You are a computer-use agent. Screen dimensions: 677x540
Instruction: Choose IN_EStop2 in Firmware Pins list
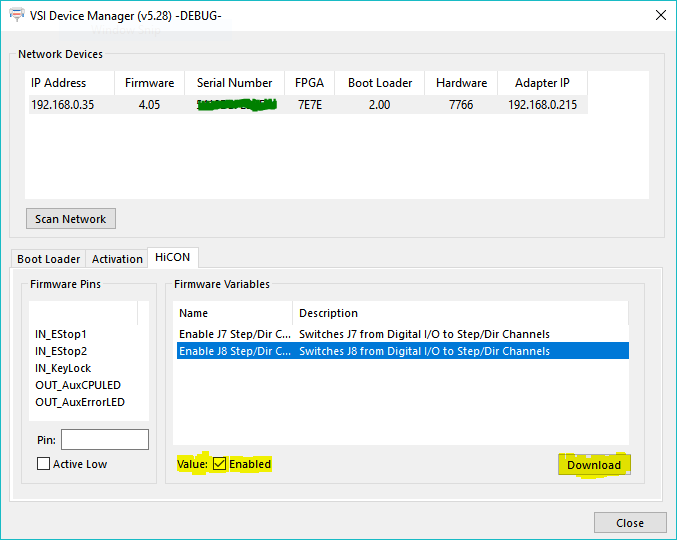coord(61,351)
